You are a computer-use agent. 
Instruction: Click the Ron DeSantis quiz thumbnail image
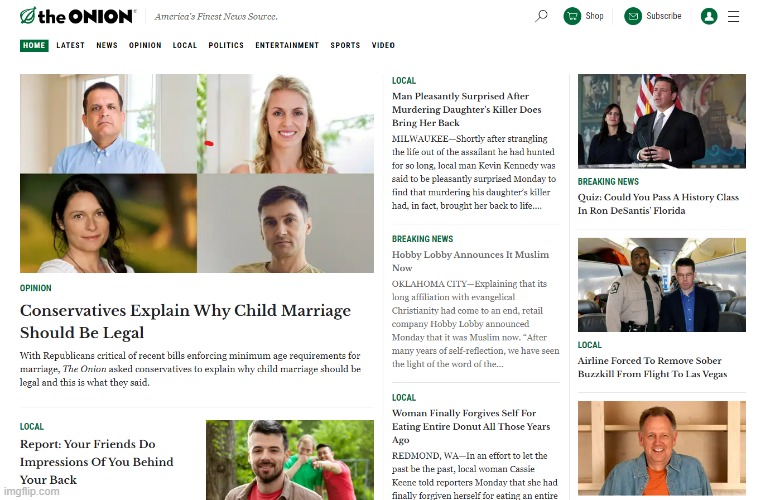click(662, 121)
